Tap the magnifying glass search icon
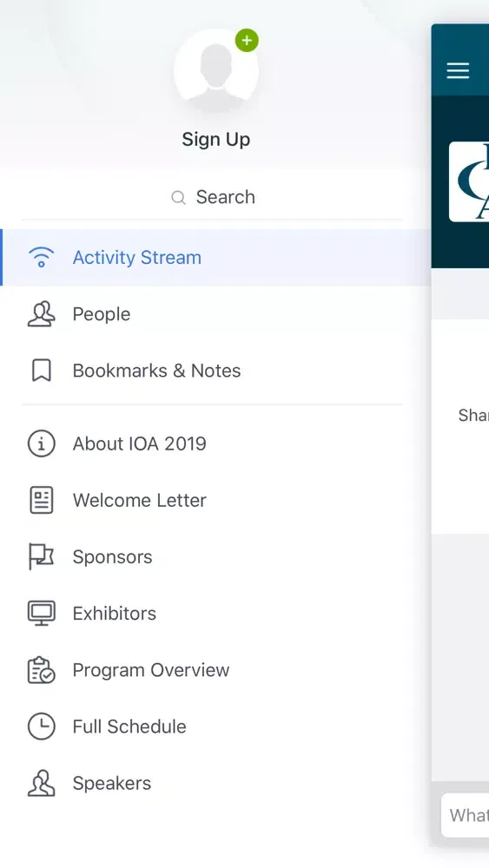 click(x=178, y=198)
